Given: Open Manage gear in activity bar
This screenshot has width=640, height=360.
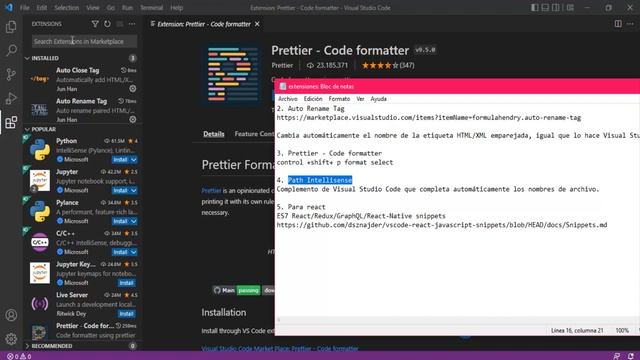Looking at the screenshot, I should click(11, 338).
